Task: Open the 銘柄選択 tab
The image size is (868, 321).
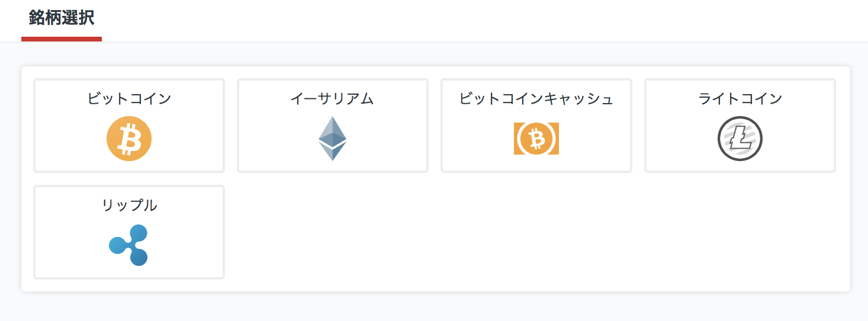Action: coord(62,18)
